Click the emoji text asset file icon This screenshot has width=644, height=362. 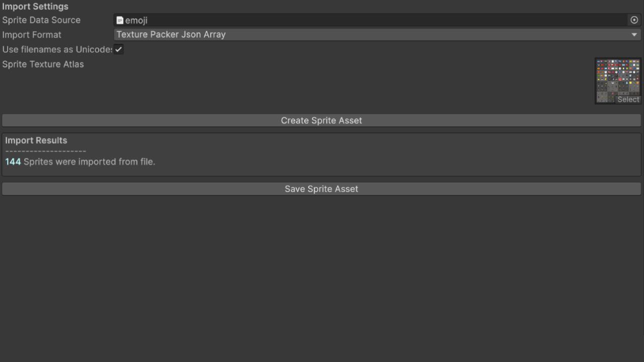pos(120,20)
